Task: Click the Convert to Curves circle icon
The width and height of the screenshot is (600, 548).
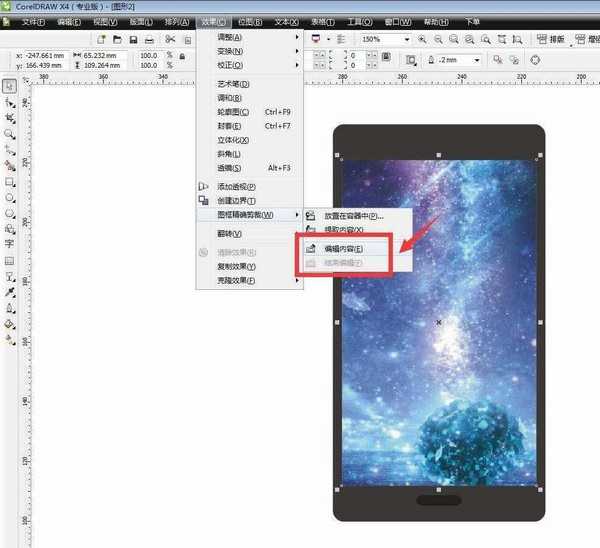Action: [535, 60]
